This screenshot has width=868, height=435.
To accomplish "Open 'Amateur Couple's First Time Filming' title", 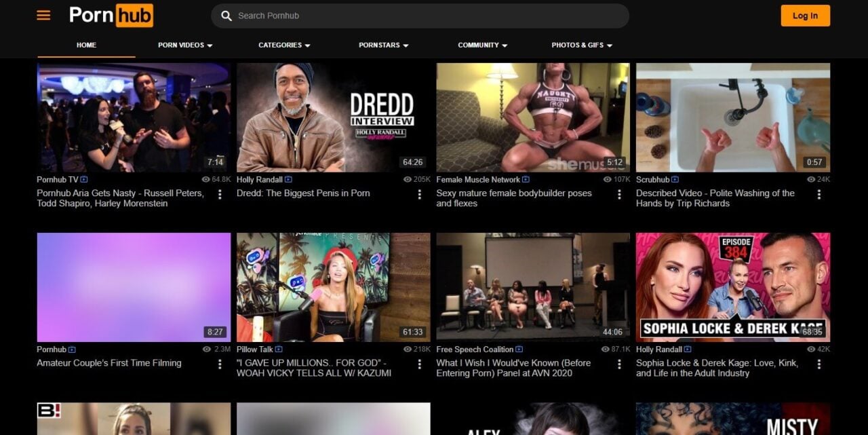I will [x=109, y=363].
